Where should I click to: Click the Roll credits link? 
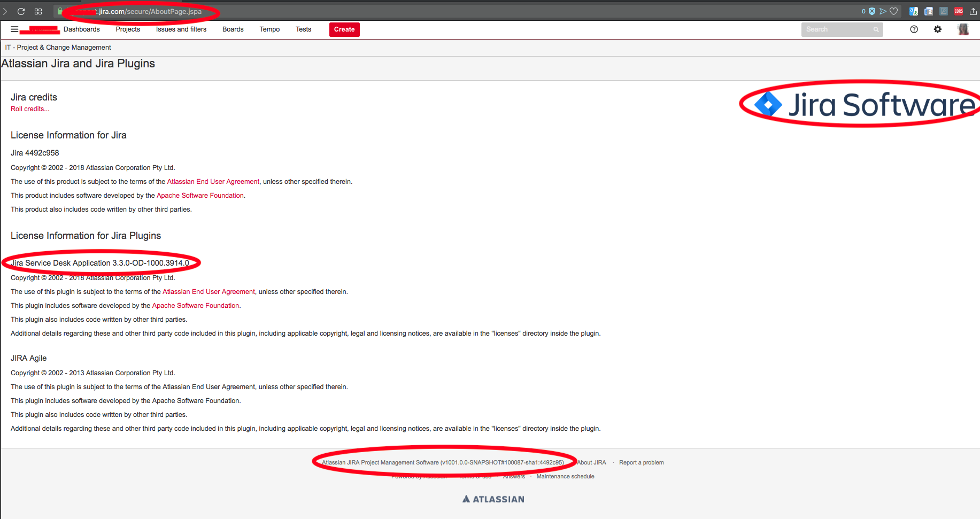click(30, 109)
